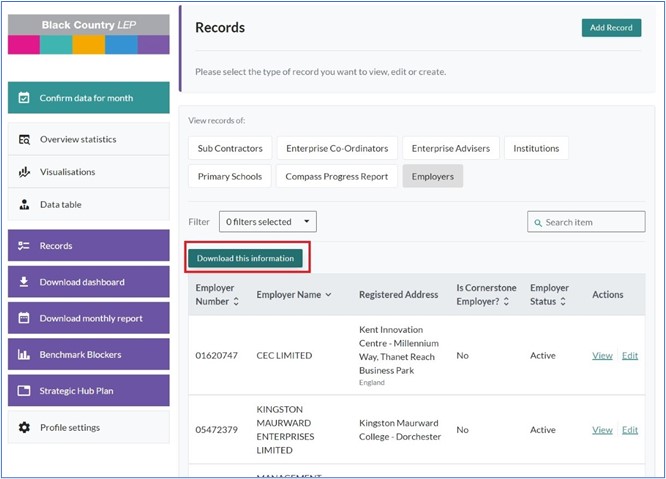
Task: Click the Download dashboard arrow icon
Action: (x=25, y=282)
